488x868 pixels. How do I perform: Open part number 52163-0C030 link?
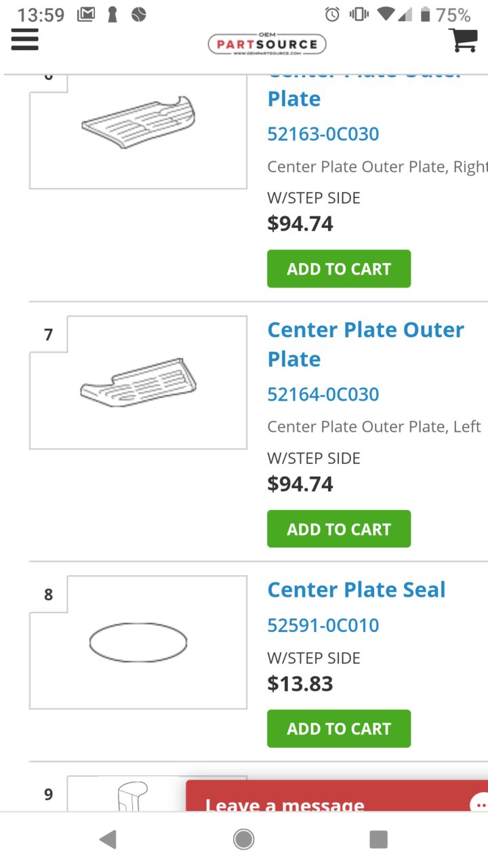pos(323,134)
